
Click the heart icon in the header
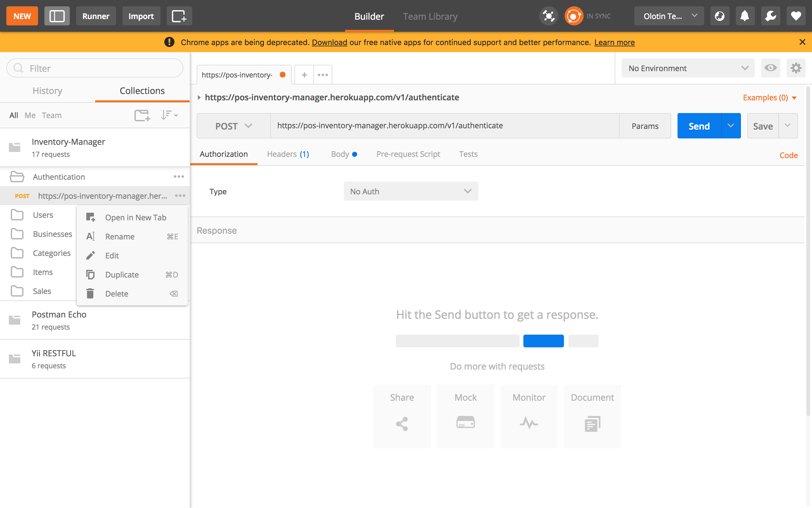point(796,16)
